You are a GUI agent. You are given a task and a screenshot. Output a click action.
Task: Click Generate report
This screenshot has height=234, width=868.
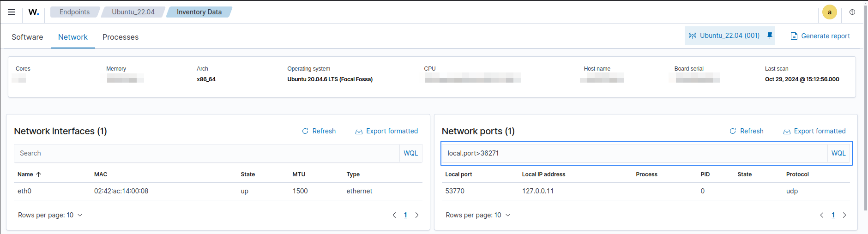click(820, 36)
